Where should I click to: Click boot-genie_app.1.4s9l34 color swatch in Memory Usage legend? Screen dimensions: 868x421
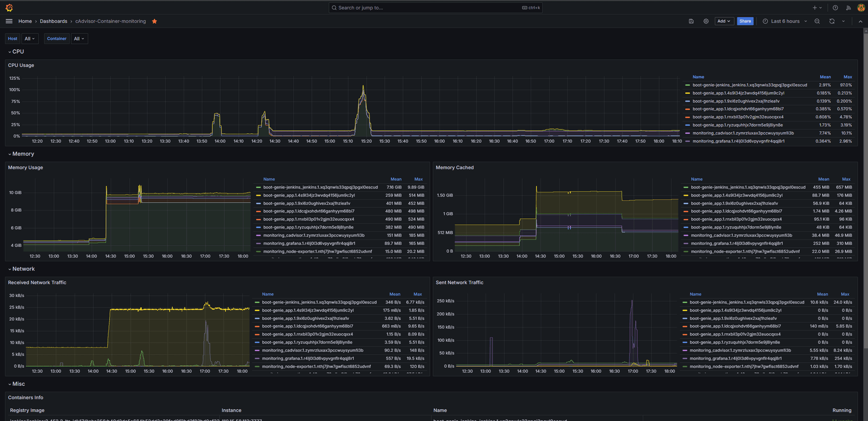point(258,196)
